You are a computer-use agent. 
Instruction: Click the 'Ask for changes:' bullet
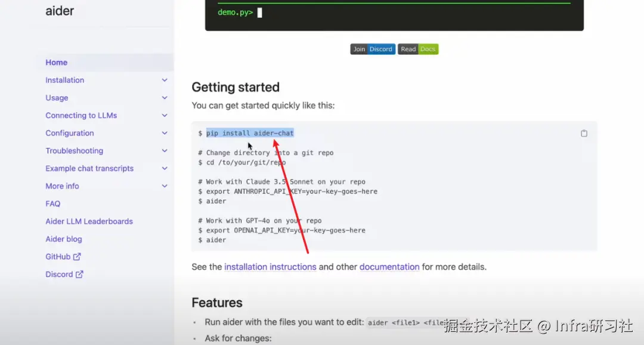pos(238,338)
